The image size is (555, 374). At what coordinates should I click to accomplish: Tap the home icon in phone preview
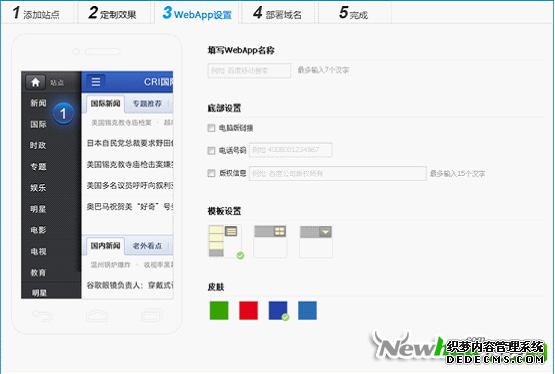35,82
